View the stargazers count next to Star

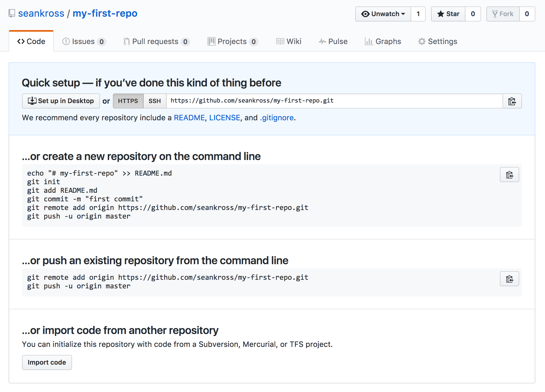tap(473, 14)
